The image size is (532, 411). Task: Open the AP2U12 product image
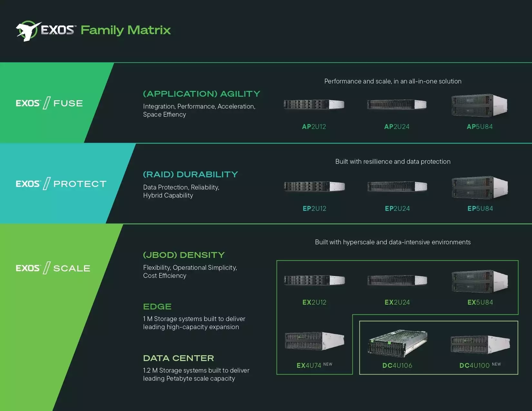(314, 104)
